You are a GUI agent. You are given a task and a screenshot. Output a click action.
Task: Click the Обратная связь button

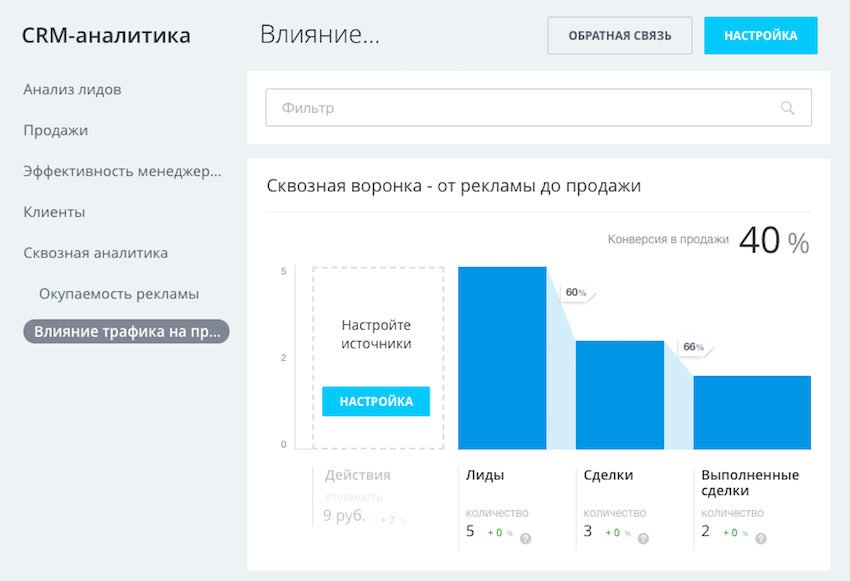point(619,35)
